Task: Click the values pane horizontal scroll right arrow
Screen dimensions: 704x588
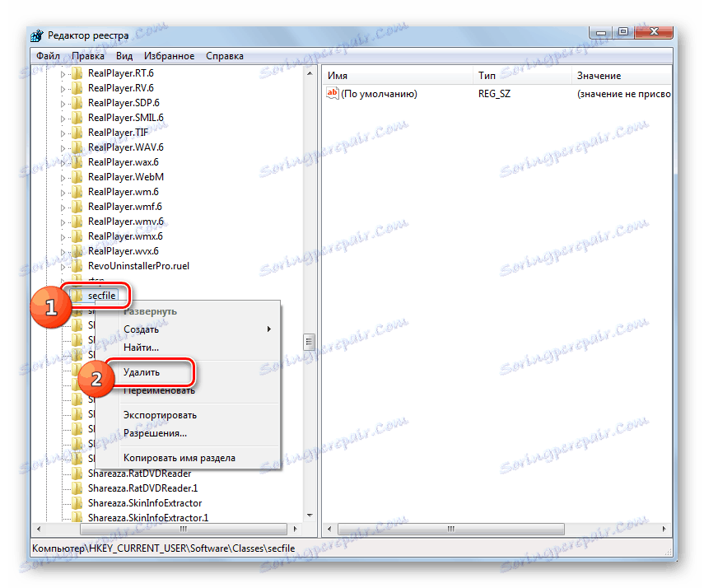Action: [664, 530]
